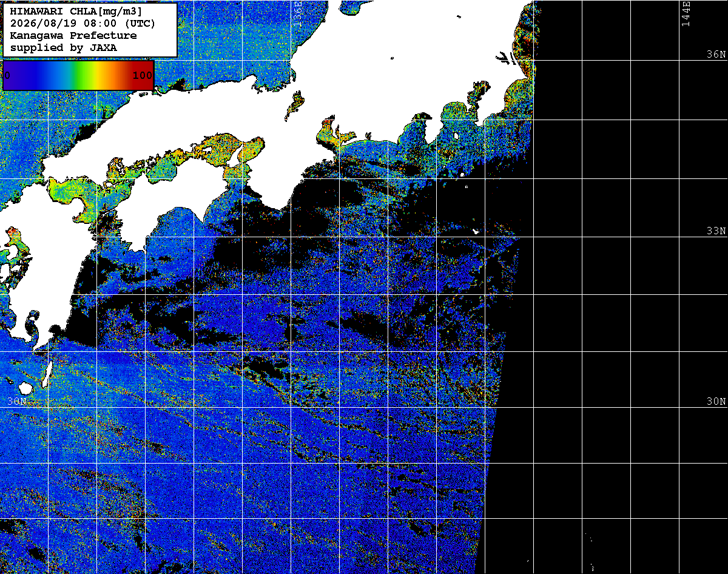Viewport: 728px width, 574px height.
Task: Click the narrow Tanegashima island
Action: (47, 374)
